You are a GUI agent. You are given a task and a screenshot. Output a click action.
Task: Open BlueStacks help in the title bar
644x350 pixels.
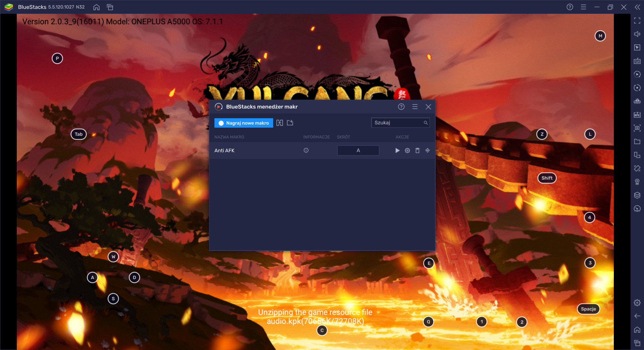coord(570,7)
